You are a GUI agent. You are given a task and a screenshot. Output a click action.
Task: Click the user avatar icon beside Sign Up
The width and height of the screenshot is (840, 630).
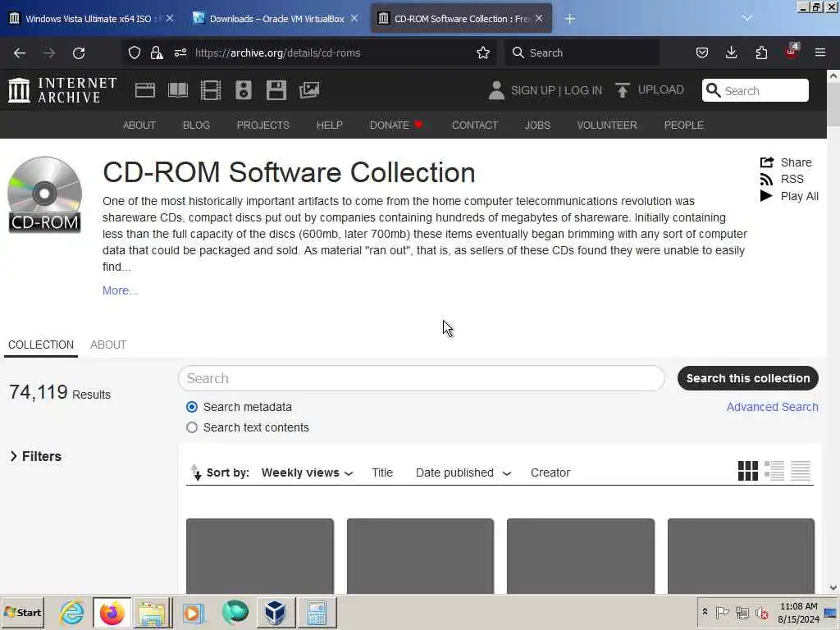496,90
